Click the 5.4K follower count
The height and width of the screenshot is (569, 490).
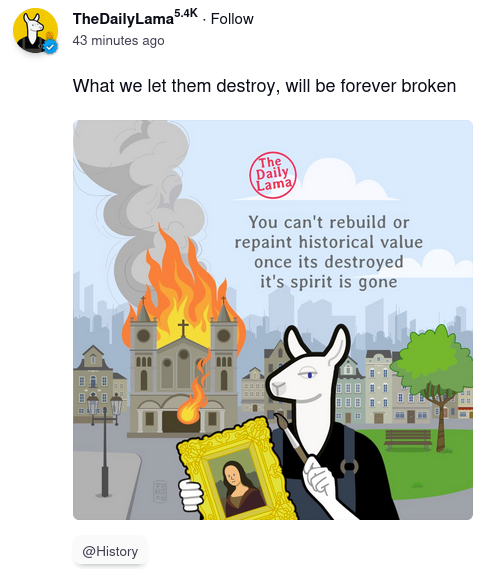[x=186, y=13]
